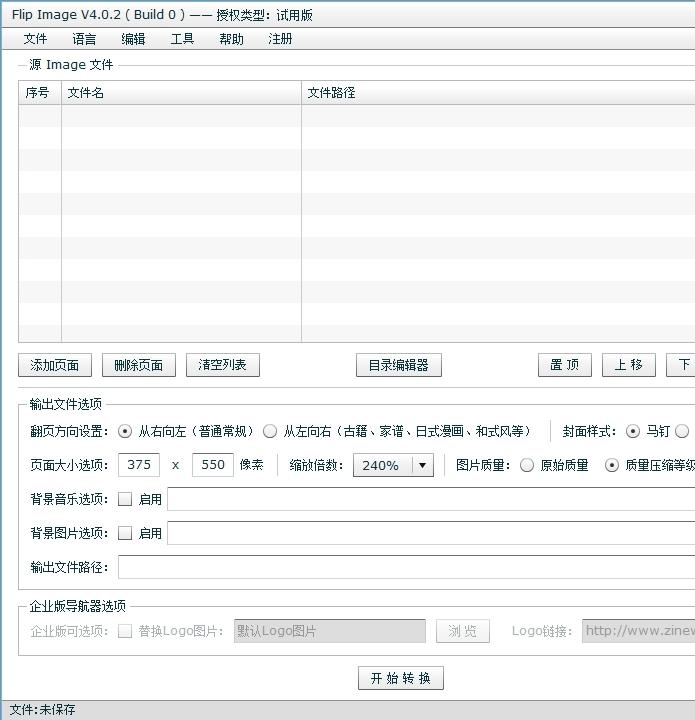Open the 工具 menu
This screenshot has height=720, width=695.
pyautogui.click(x=182, y=39)
